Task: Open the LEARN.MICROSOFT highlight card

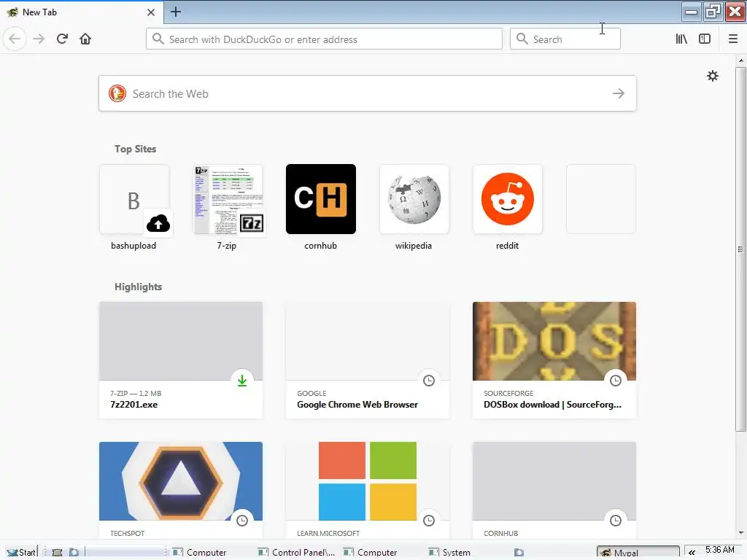Action: [x=368, y=491]
